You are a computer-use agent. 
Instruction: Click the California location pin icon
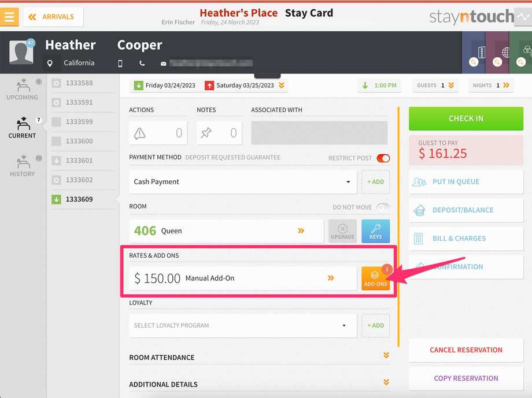coord(50,63)
